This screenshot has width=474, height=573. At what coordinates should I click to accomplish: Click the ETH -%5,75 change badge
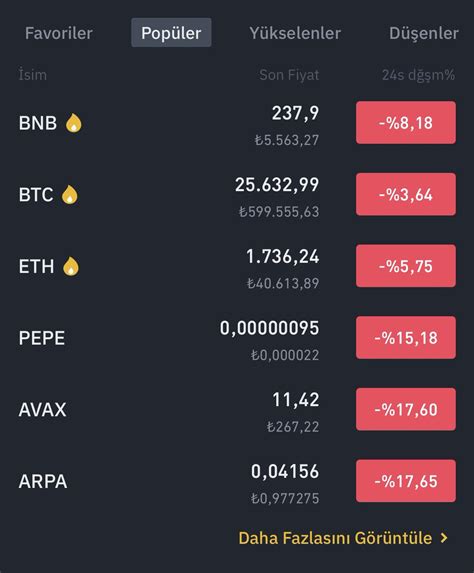tap(406, 266)
